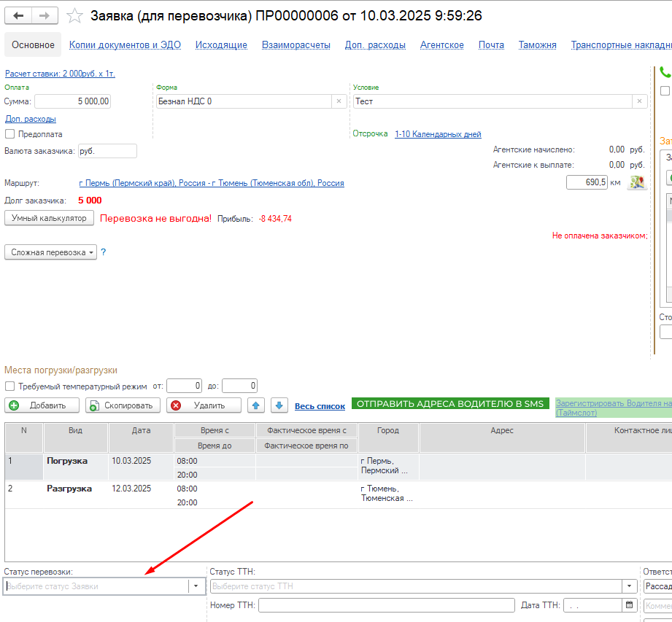672x622 pixels.
Task: Click the Добавить button
Action: [42, 405]
